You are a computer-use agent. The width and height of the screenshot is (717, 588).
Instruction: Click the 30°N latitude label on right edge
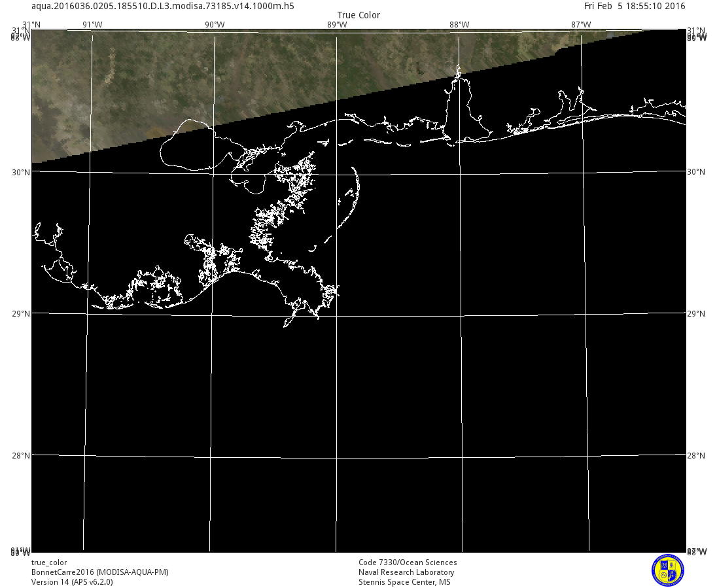pos(696,172)
